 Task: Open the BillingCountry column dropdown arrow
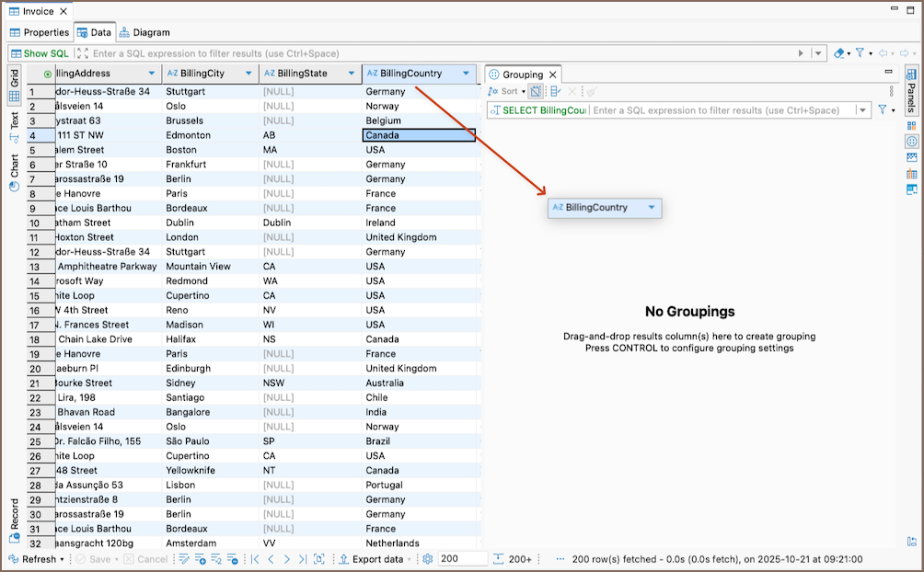coord(467,74)
